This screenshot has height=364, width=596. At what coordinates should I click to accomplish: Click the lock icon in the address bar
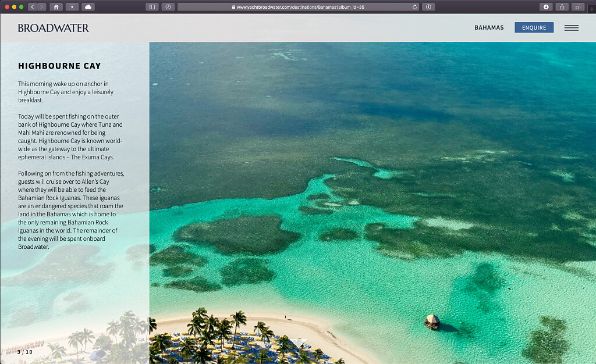point(233,7)
